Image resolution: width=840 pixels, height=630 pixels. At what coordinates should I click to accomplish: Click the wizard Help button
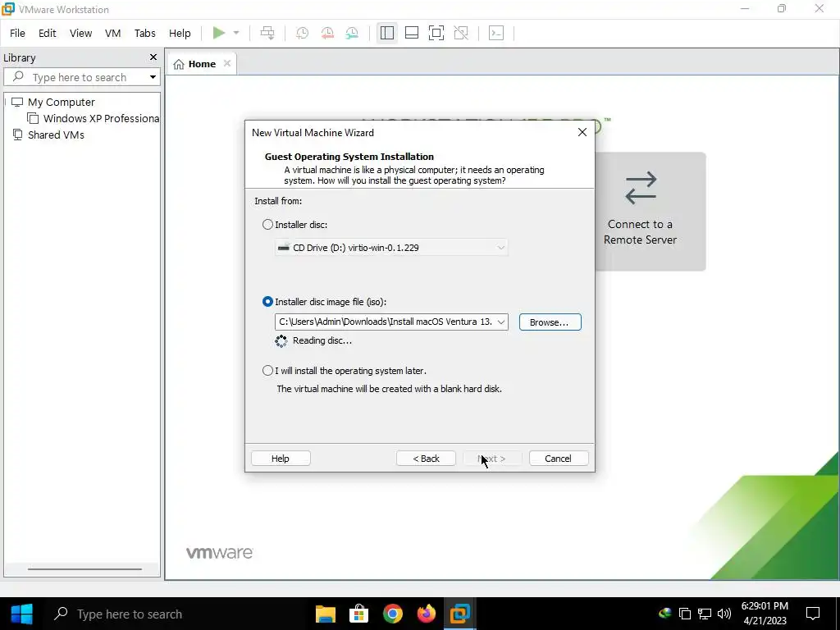281,459
